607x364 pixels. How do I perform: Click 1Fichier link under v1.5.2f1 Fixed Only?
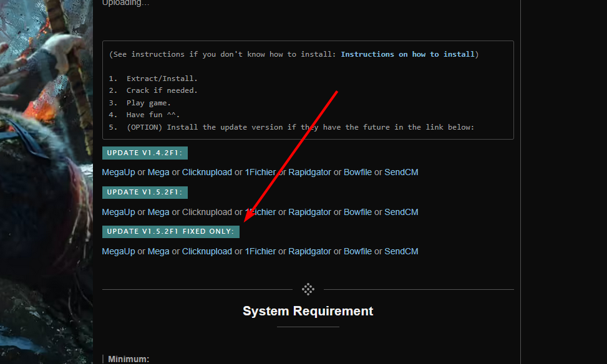(260, 251)
